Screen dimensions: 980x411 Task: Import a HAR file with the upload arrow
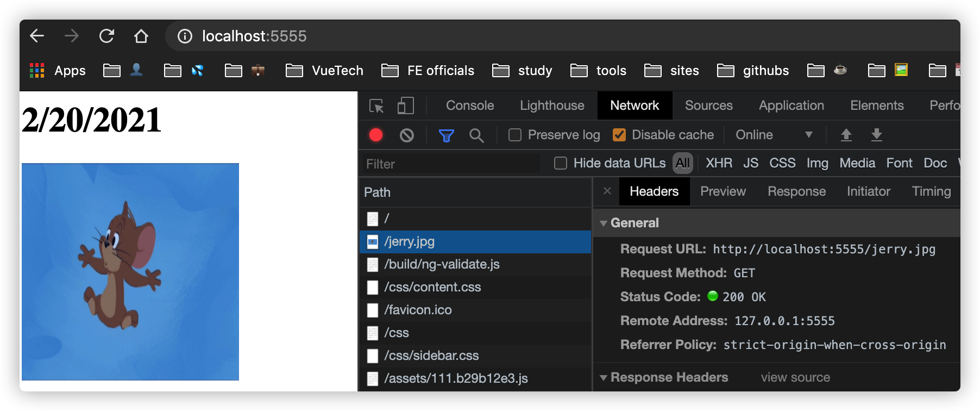tap(846, 135)
